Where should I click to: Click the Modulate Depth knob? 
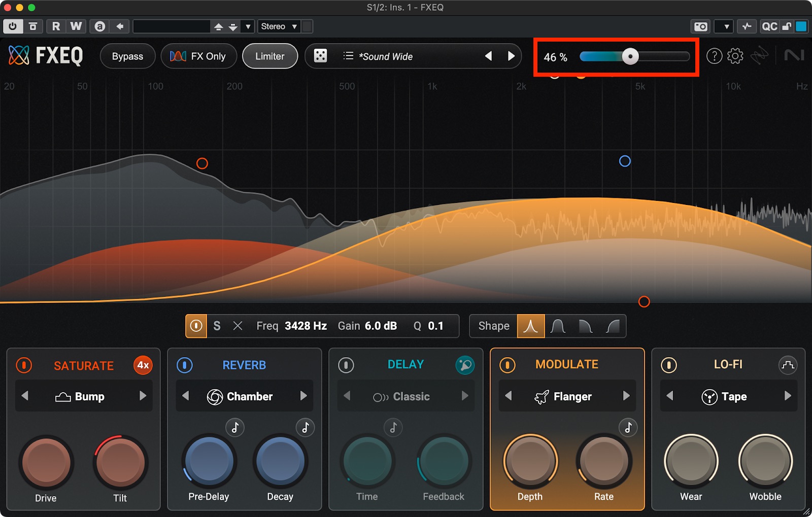pos(530,461)
